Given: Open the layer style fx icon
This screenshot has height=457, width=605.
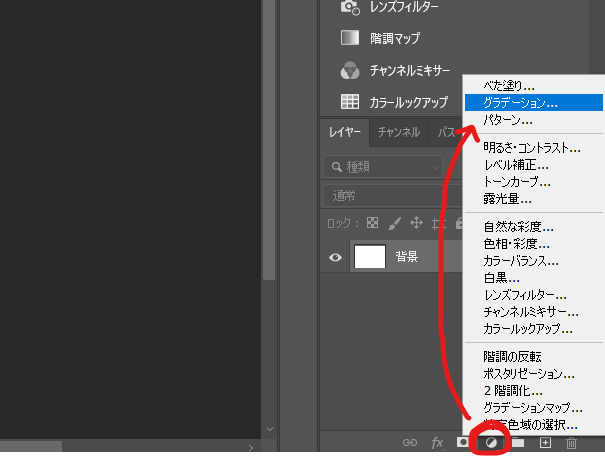Looking at the screenshot, I should [x=437, y=442].
